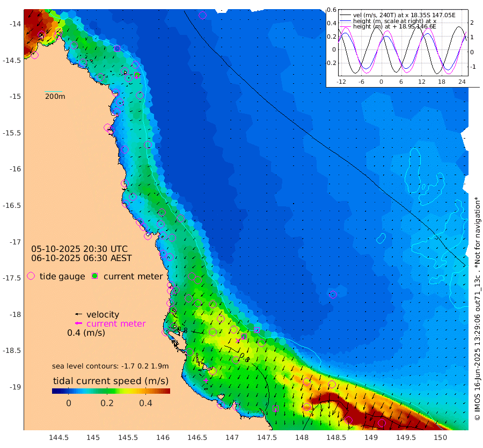The height and width of the screenshot is (448, 483).
Task: Select the tide gauge circle near 146.5E at the top edge
Action: point(202,15)
